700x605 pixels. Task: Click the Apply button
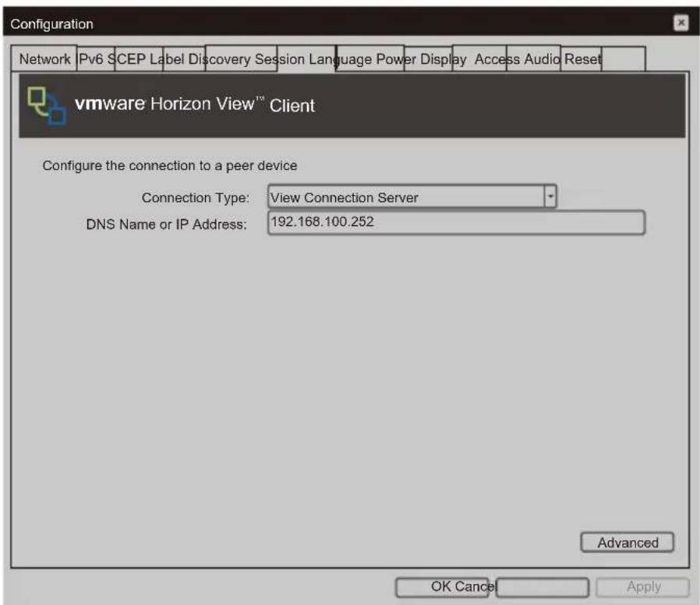[643, 587]
